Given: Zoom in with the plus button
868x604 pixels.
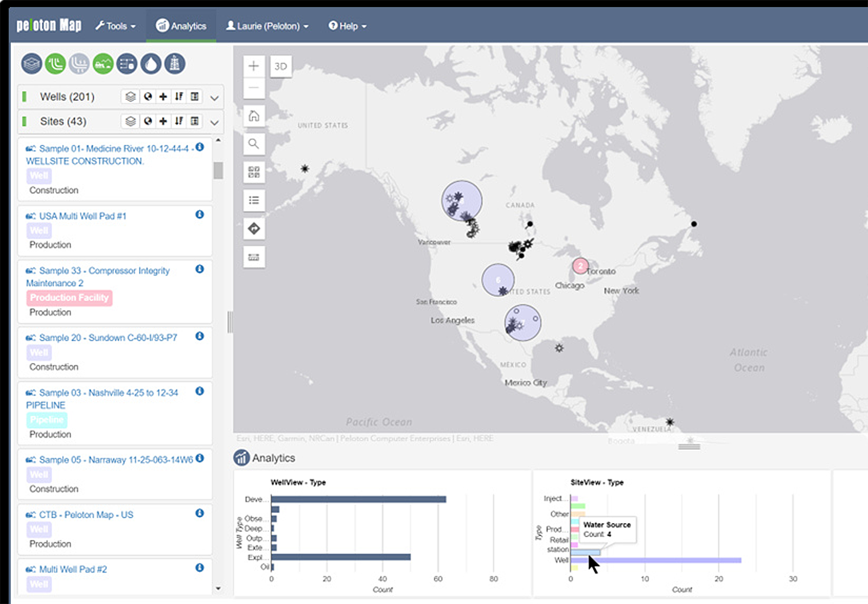Looking at the screenshot, I should 254,67.
